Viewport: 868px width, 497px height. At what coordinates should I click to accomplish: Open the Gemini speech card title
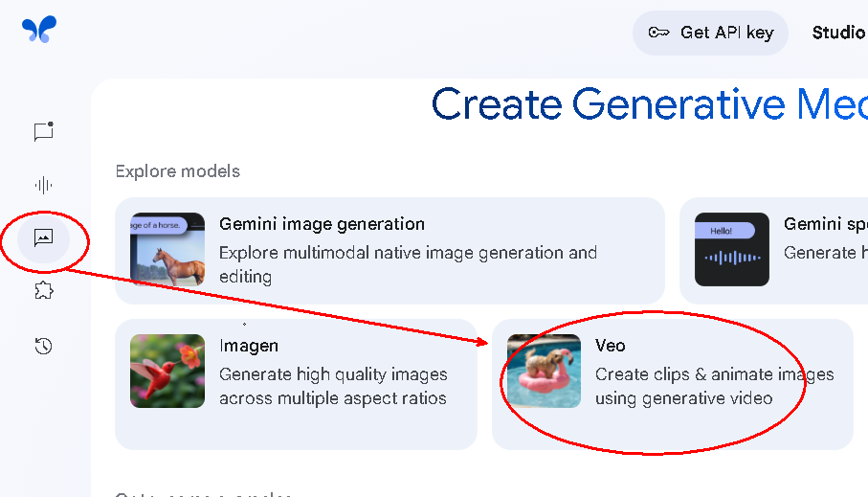point(824,224)
